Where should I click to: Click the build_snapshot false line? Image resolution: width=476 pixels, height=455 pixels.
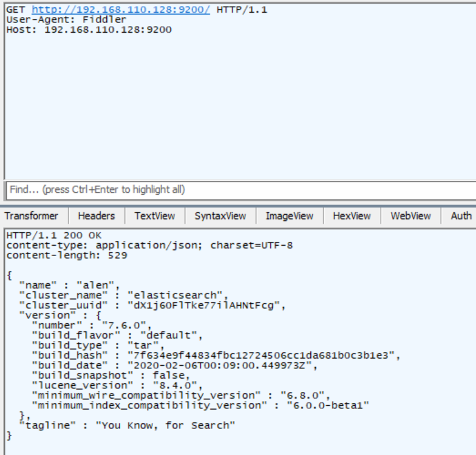[x=111, y=376]
